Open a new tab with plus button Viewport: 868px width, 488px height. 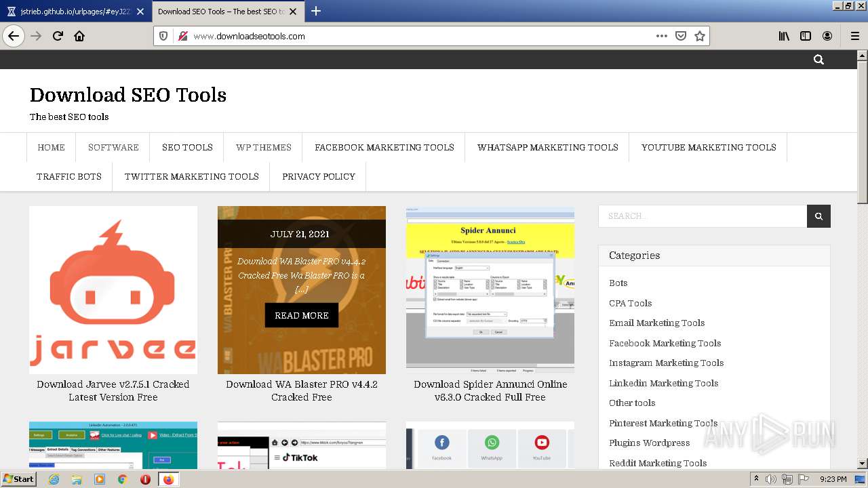[316, 11]
